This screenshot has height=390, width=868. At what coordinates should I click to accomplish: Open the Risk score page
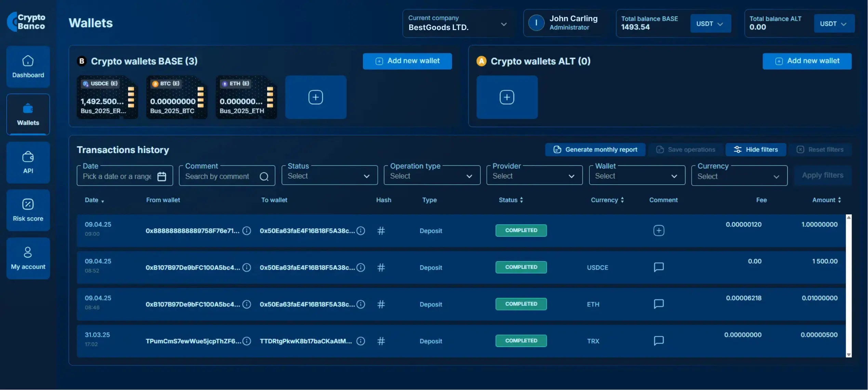[28, 210]
